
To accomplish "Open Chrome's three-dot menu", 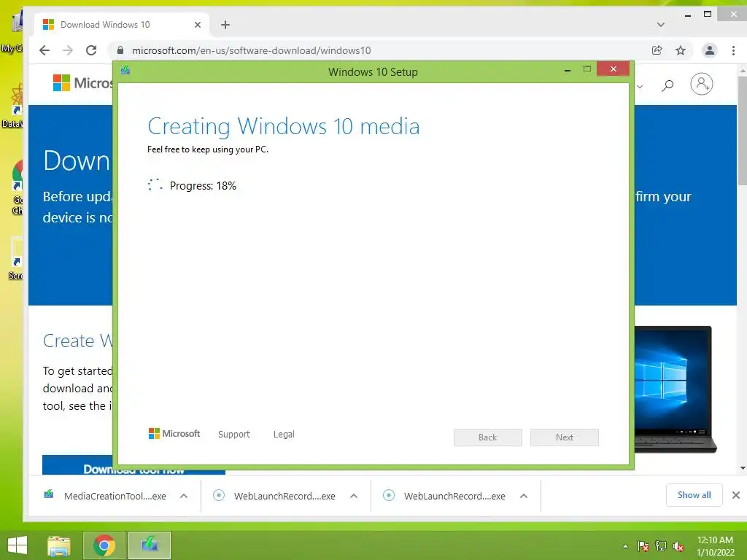I will (x=733, y=50).
